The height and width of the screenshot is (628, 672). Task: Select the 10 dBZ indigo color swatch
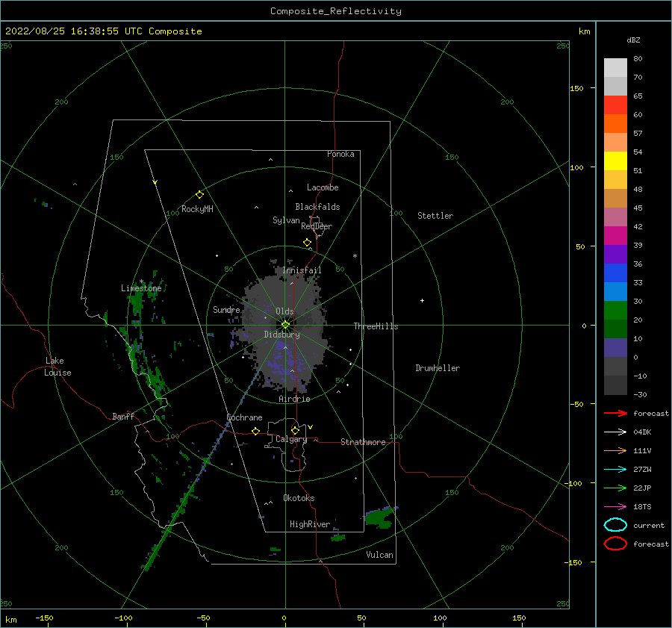pos(615,348)
